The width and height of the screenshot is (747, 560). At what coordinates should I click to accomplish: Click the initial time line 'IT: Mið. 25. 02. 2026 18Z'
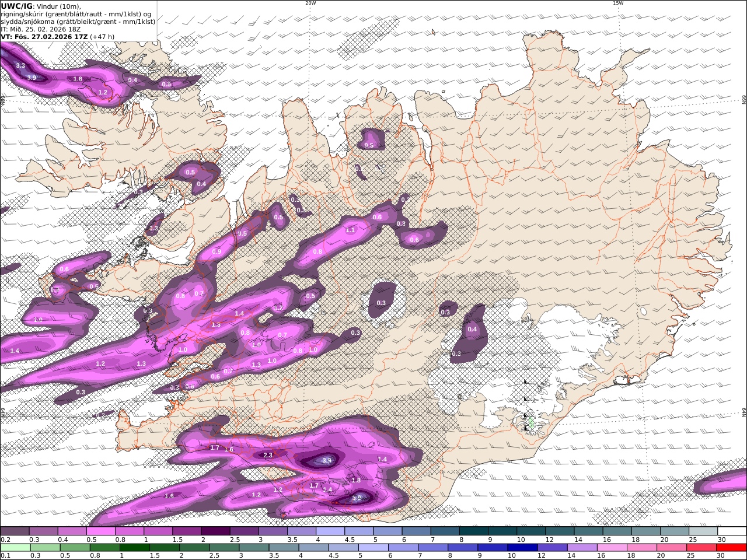40,29
